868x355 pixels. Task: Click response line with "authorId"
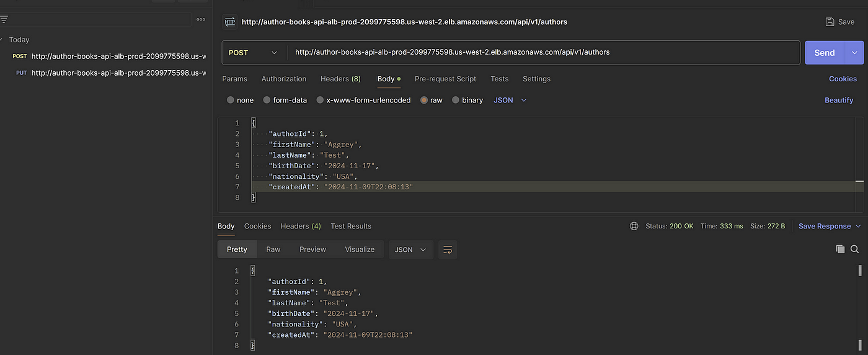[298, 282]
